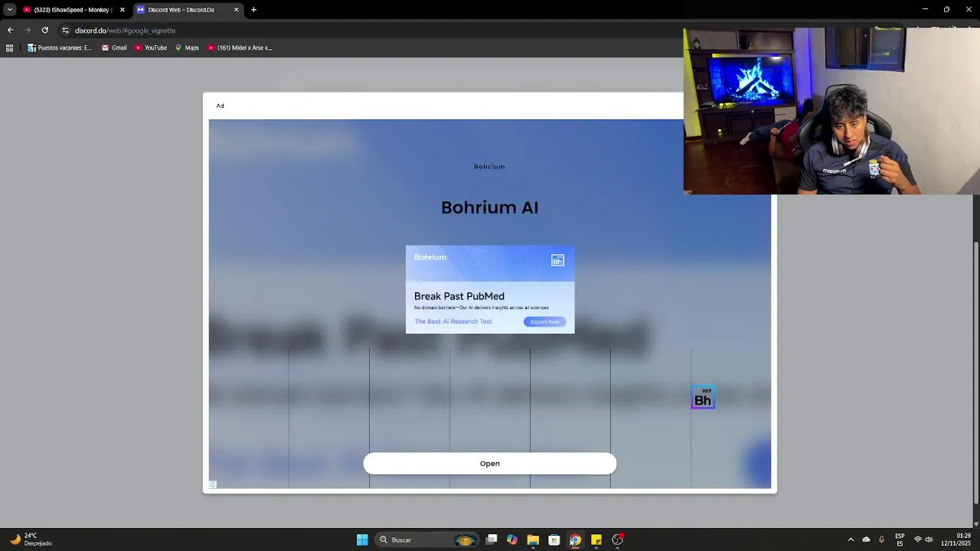Close the Discord Web tab
Image resolution: width=980 pixels, height=551 pixels.
236,10
